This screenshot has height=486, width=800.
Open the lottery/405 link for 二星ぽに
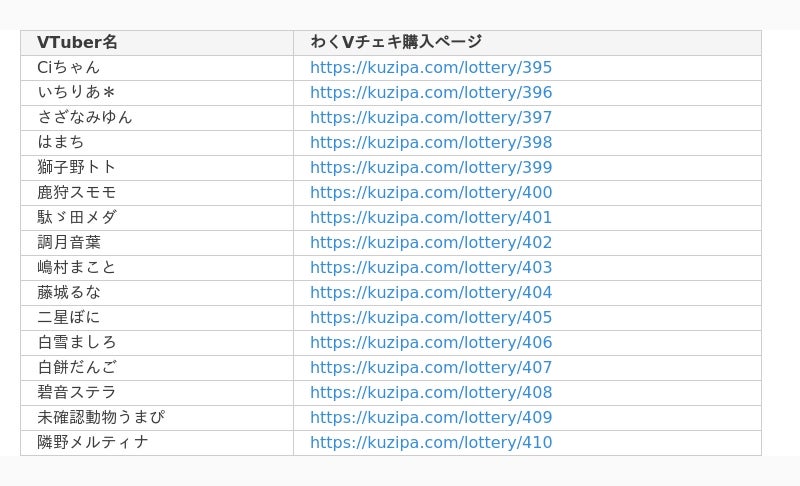[x=430, y=318]
